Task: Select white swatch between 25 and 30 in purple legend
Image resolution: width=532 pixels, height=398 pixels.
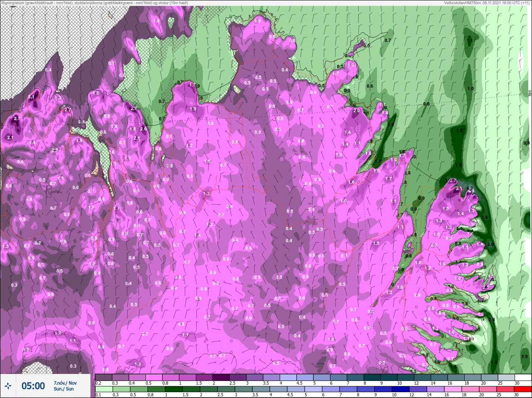Action: pos(507,377)
